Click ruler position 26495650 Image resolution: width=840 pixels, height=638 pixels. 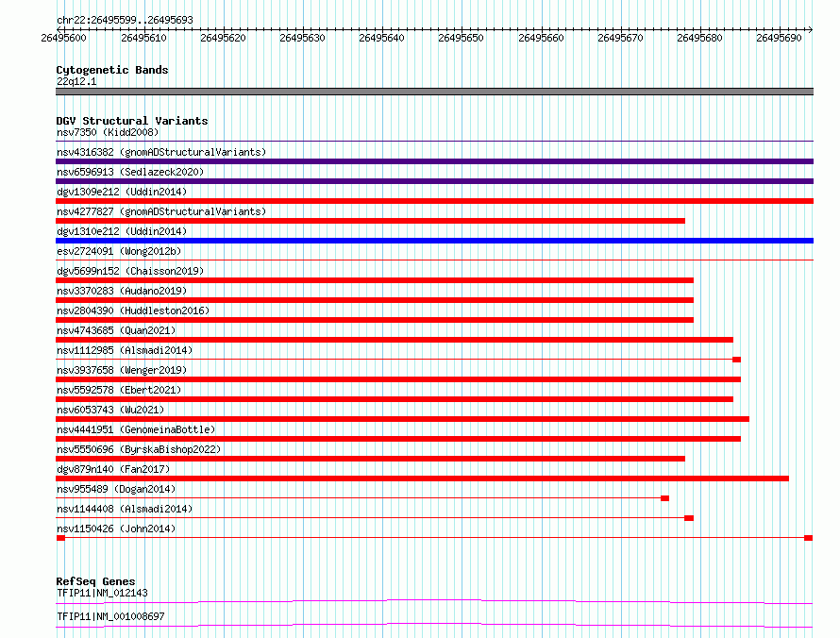click(461, 38)
